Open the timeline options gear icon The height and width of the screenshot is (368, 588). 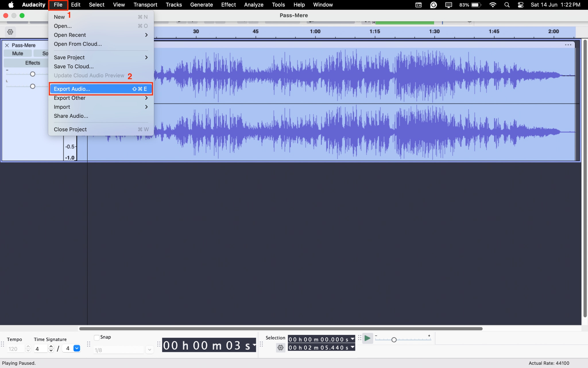pyautogui.click(x=10, y=32)
